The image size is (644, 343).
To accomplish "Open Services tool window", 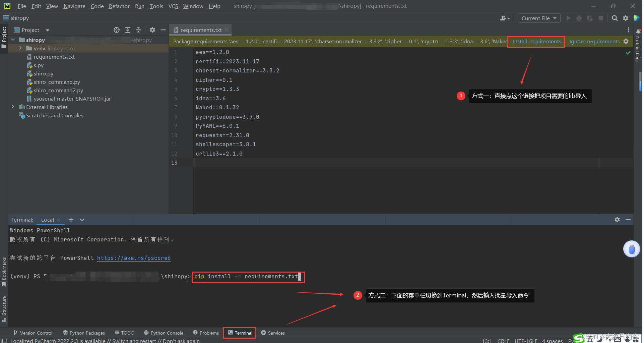I will coord(273,333).
